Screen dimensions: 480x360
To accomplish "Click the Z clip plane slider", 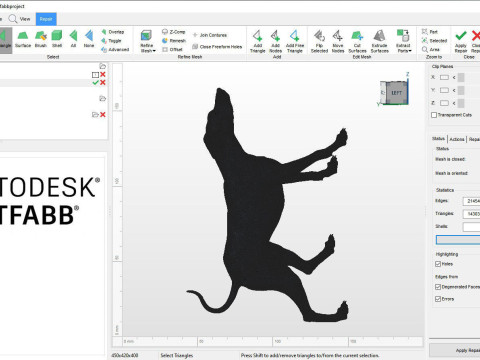I will [x=461, y=103].
